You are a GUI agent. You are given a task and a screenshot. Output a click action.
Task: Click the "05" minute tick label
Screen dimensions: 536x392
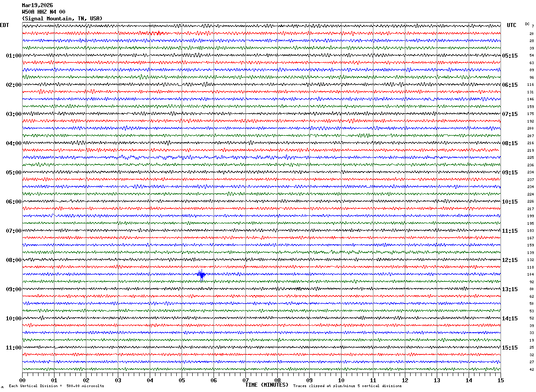pyautogui.click(x=182, y=380)
